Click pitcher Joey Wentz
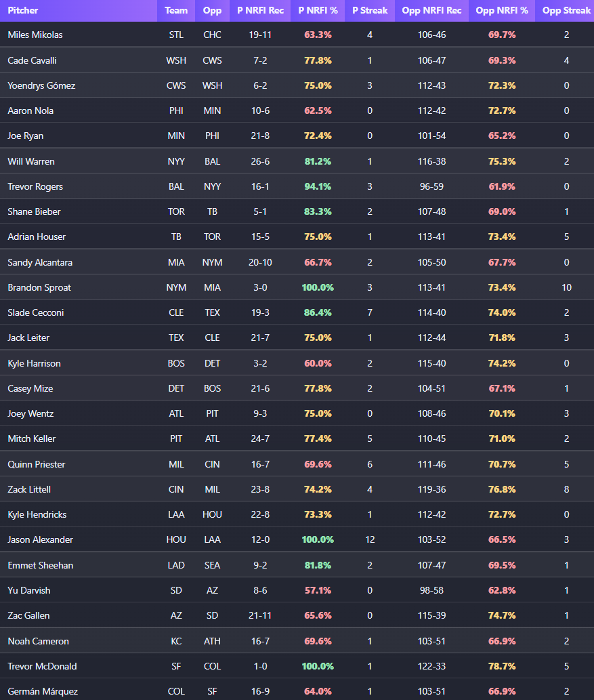 (x=30, y=413)
